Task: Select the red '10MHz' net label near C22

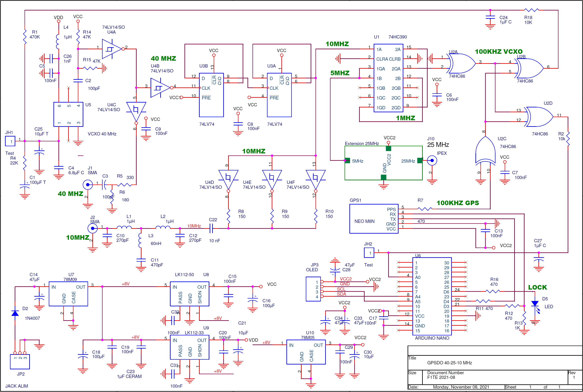Action: click(194, 226)
